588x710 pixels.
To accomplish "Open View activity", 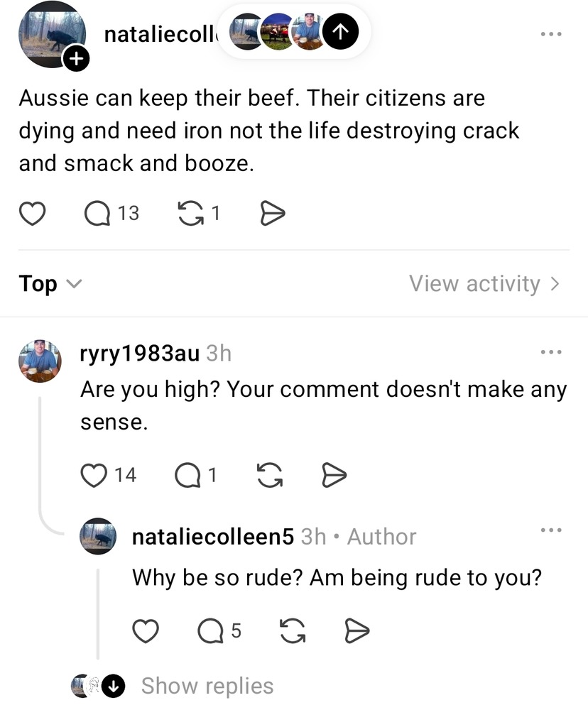I will point(484,284).
